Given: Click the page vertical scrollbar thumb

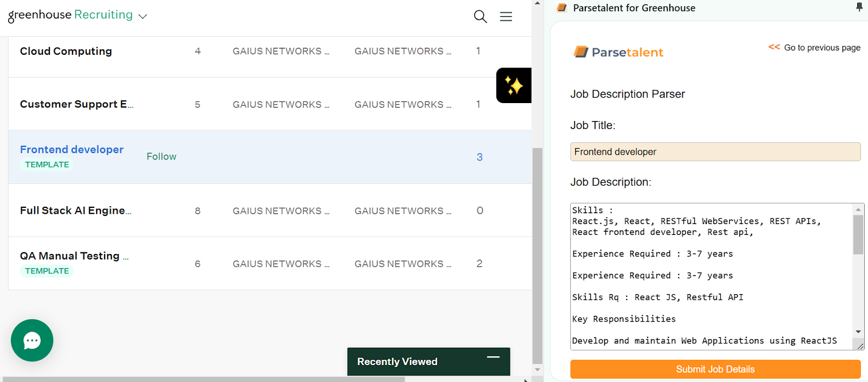Looking at the screenshot, I should tap(538, 256).
